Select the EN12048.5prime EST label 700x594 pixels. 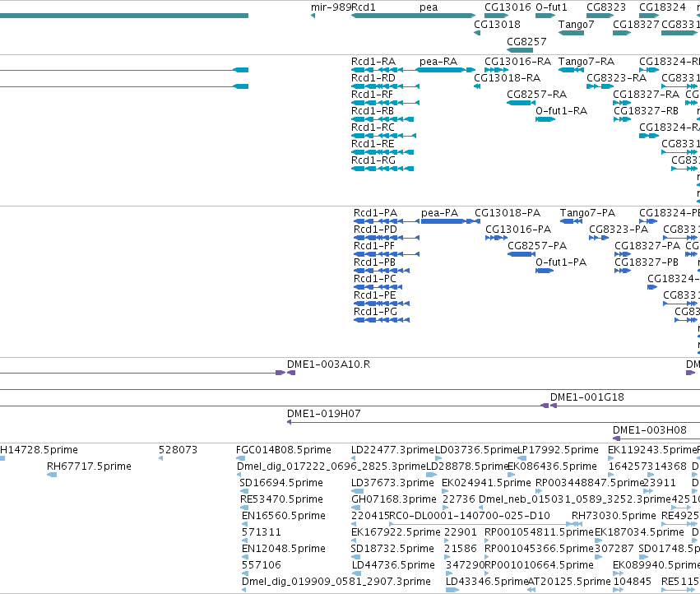pos(284,549)
